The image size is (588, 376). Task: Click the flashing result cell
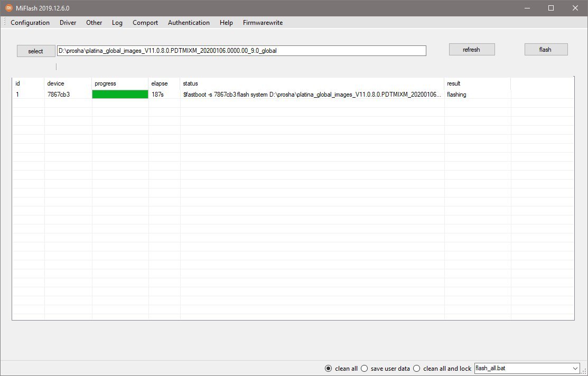[478, 95]
